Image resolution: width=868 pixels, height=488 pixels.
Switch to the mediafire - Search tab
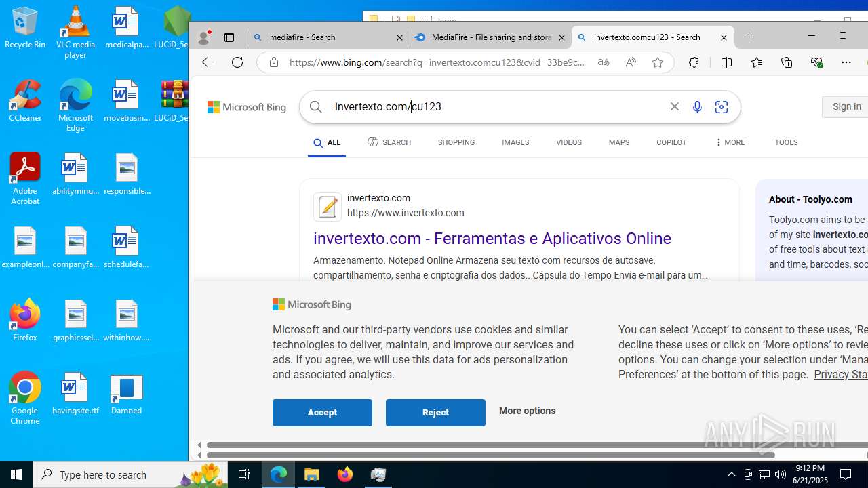pos(328,37)
